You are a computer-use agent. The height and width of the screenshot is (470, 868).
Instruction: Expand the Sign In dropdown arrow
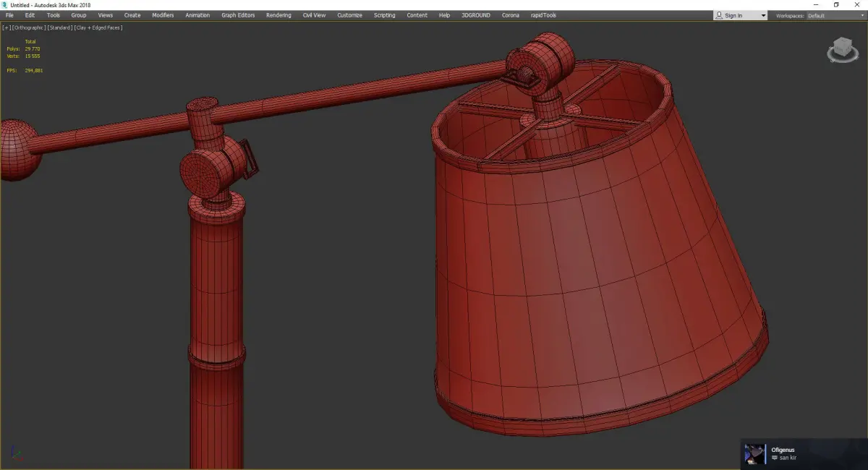click(x=763, y=15)
